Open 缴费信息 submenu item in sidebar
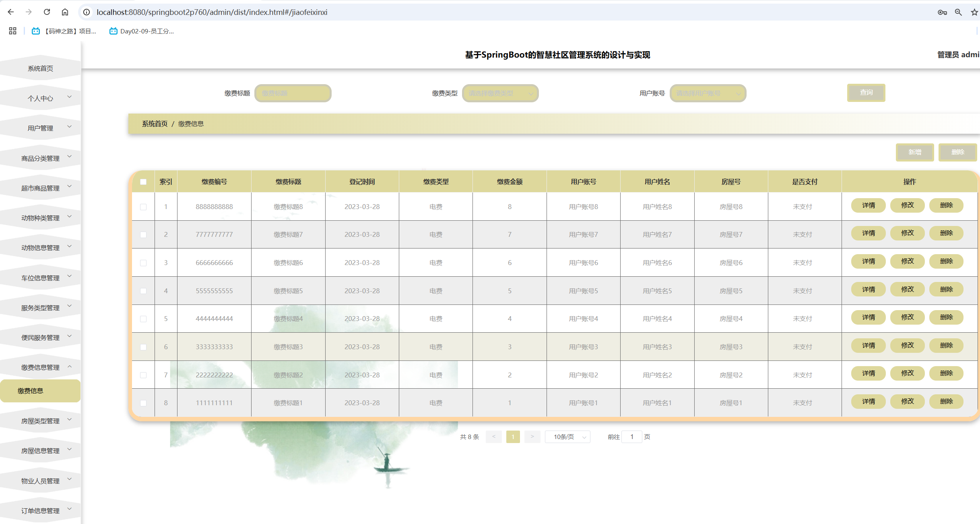Viewport: 980px width, 524px height. pyautogui.click(x=31, y=391)
